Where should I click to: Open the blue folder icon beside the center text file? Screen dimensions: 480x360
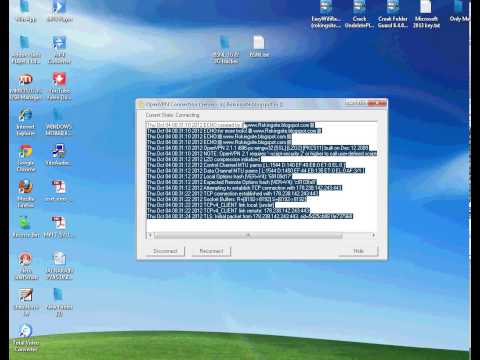click(x=226, y=49)
